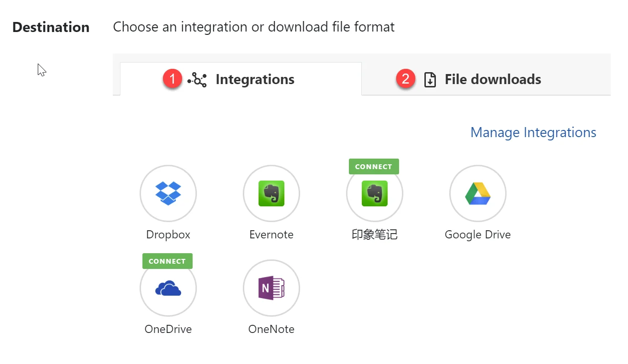Click the "印象笔记" label text
The width and height of the screenshot is (628, 364).
[375, 235]
